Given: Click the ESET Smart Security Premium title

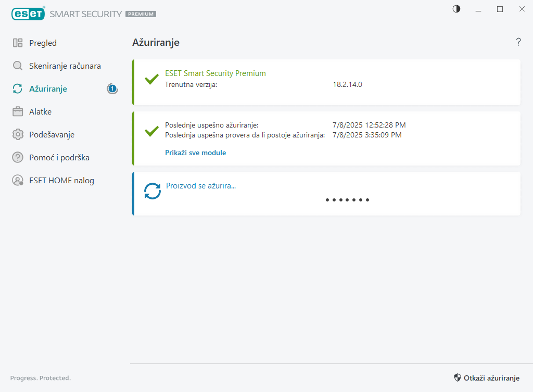Looking at the screenshot, I should [x=215, y=73].
